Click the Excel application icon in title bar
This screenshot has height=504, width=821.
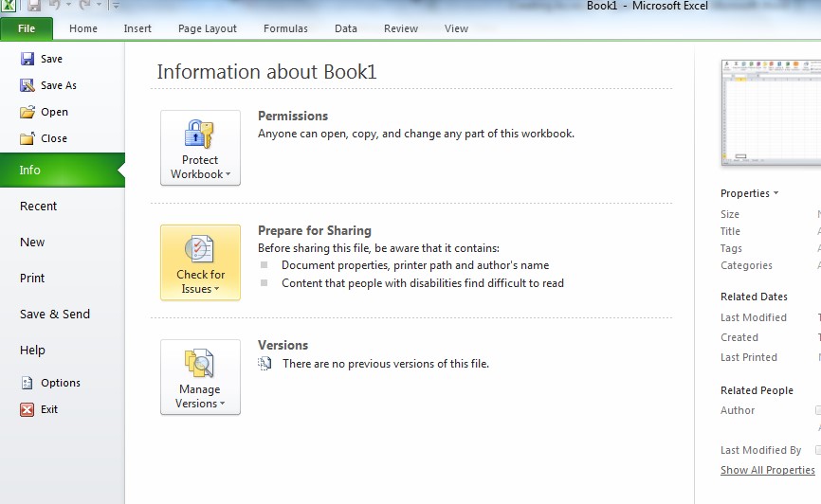click(x=8, y=6)
